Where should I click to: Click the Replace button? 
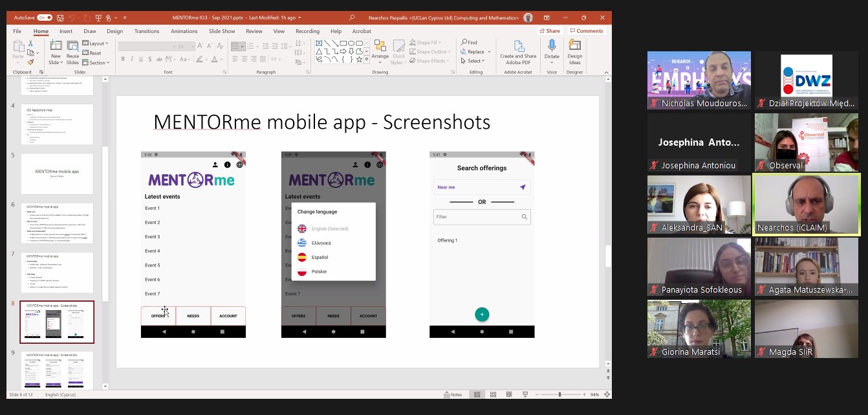point(474,52)
